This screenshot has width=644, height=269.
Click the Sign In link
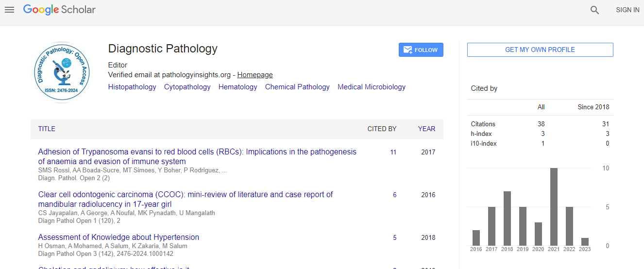pyautogui.click(x=627, y=10)
